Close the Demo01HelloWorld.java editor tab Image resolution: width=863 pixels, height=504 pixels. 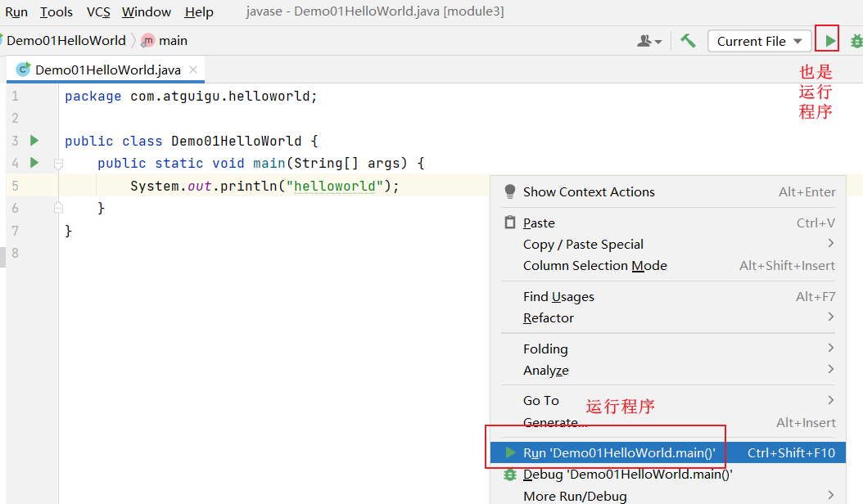(194, 70)
